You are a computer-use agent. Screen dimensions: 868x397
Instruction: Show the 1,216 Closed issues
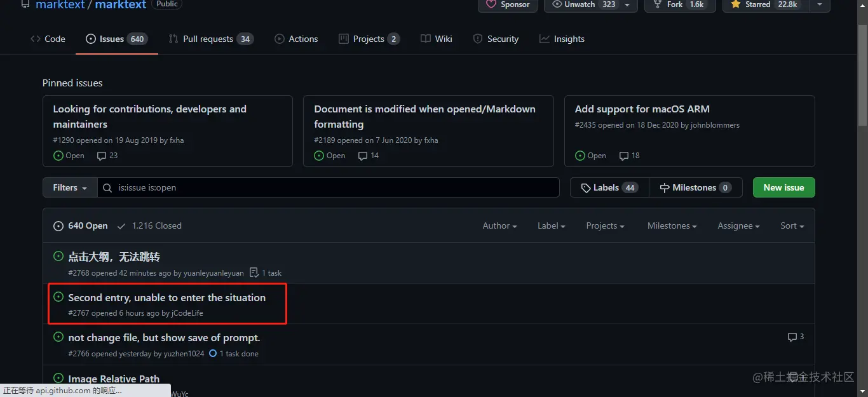coord(150,225)
